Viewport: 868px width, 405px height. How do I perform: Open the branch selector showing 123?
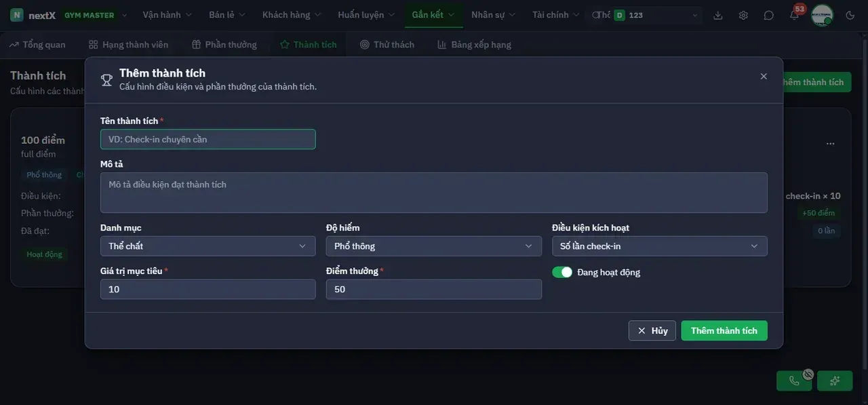click(x=656, y=15)
